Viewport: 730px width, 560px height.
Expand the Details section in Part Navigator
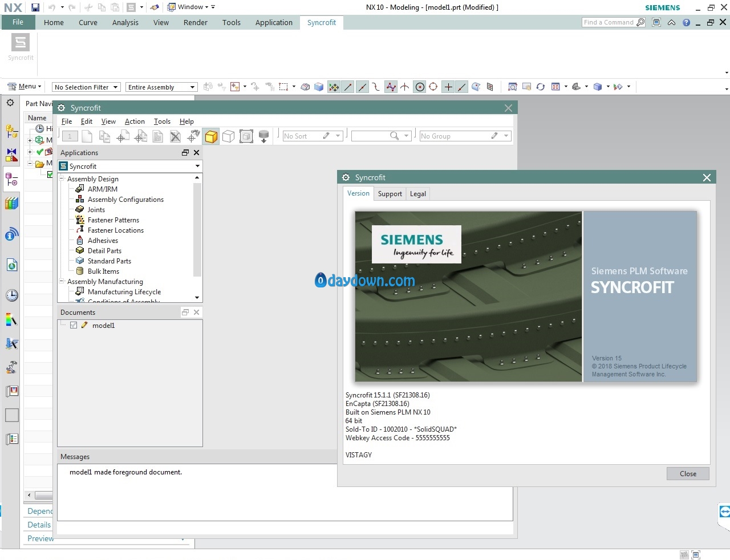[x=39, y=525]
